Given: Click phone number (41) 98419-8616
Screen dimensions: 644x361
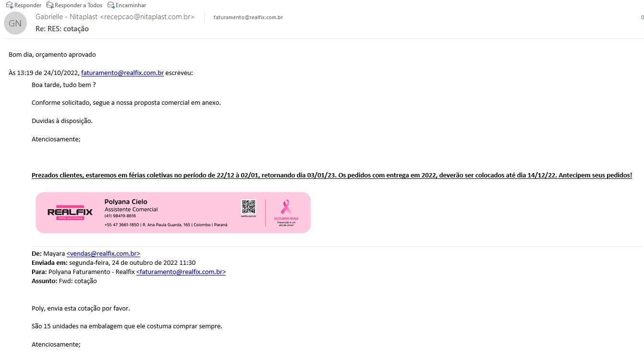Looking at the screenshot, I should [x=120, y=216].
